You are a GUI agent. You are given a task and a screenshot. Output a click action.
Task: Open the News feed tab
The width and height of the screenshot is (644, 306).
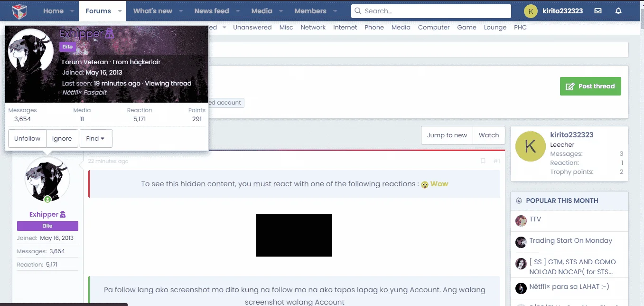coord(212,11)
